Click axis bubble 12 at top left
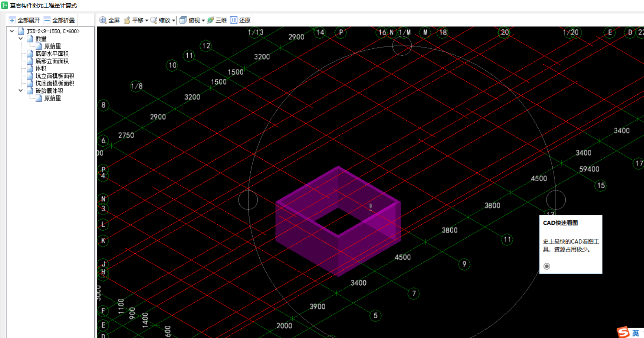 coord(206,46)
